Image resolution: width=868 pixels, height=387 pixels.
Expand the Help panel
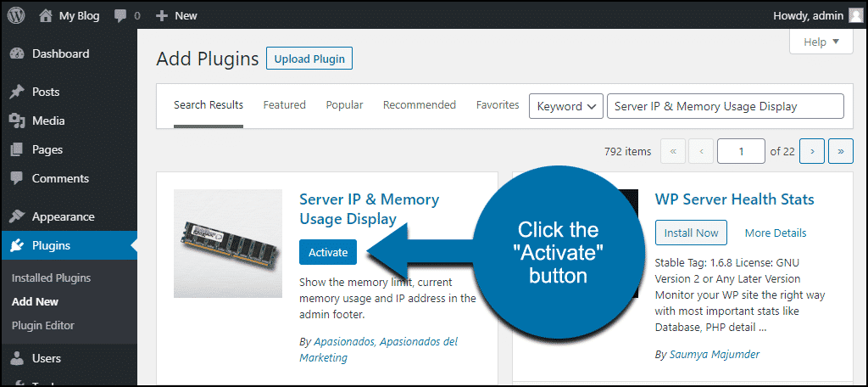pyautogui.click(x=821, y=42)
